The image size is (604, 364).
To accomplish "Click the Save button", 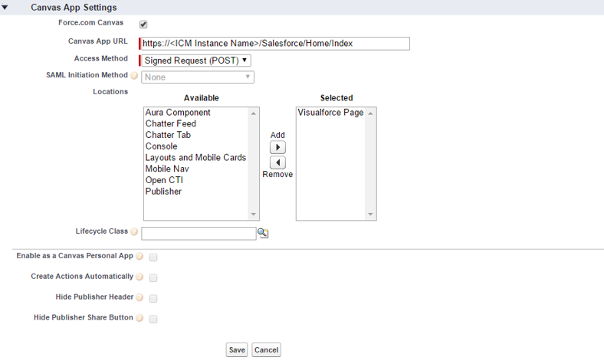I will click(237, 349).
